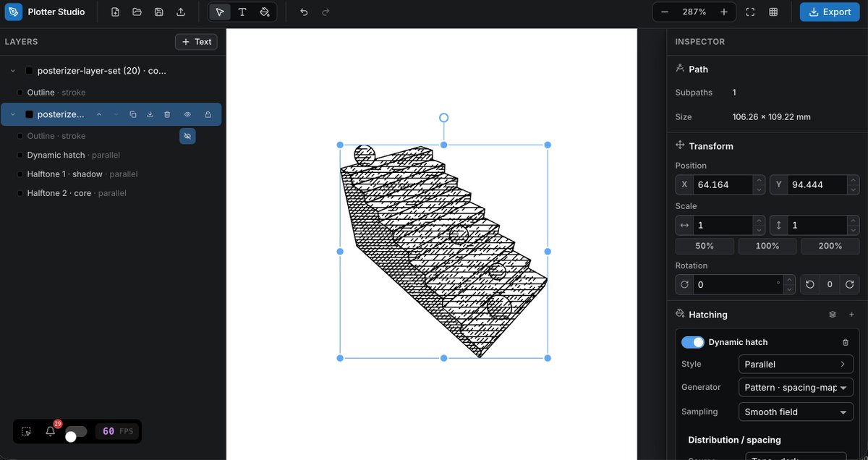Set scale to 200%
The height and width of the screenshot is (460, 868).
[830, 246]
